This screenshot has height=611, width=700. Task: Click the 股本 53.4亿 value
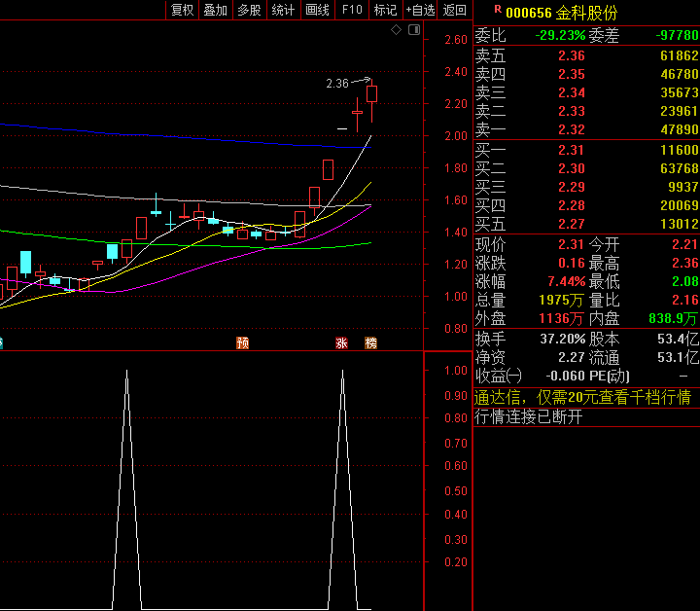point(678,339)
